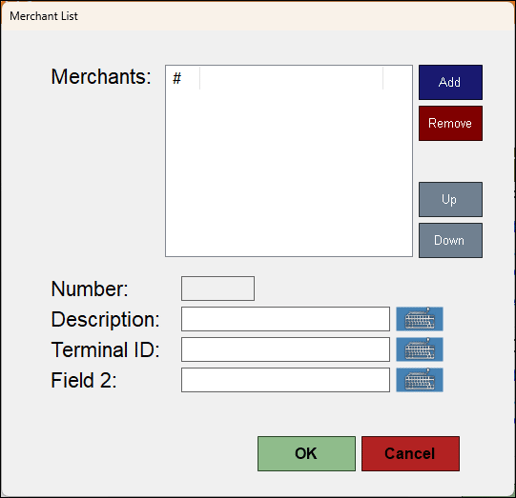516x498 pixels.
Task: Select the Merchants list box area
Action: pyautogui.click(x=289, y=161)
